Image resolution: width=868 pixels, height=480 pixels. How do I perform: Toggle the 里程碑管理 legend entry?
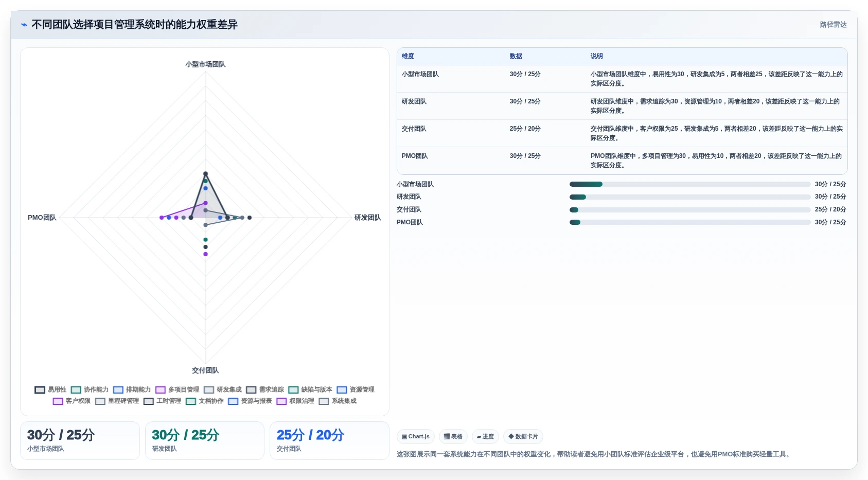pos(117,401)
